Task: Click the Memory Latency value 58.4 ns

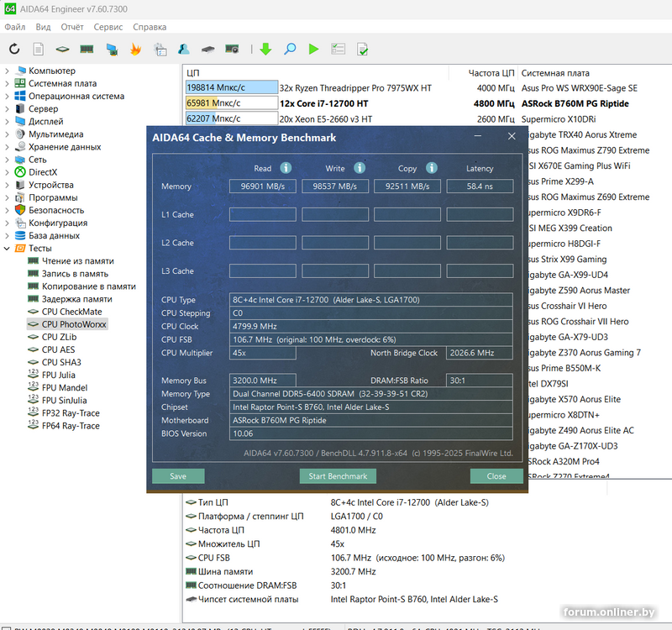Action: point(480,186)
